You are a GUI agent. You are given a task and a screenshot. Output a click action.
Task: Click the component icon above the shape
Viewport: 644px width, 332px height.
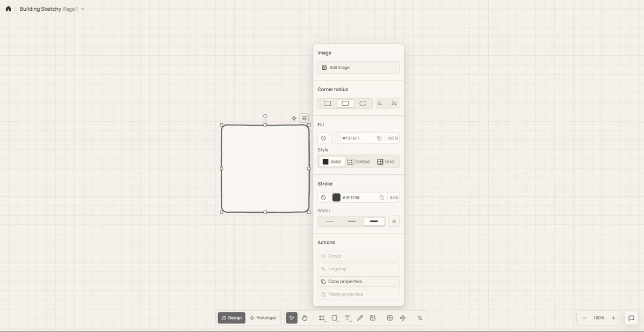click(x=294, y=119)
